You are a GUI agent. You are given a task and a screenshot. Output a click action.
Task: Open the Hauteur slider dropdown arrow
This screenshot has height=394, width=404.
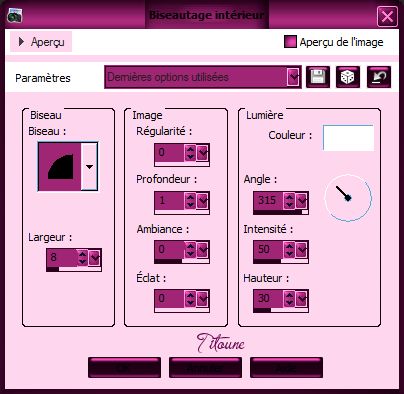coord(301,299)
